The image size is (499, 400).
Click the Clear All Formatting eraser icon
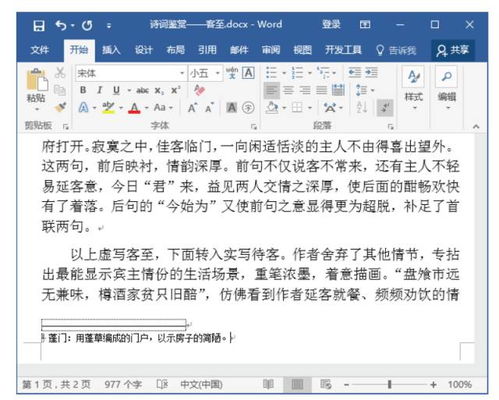click(x=199, y=90)
